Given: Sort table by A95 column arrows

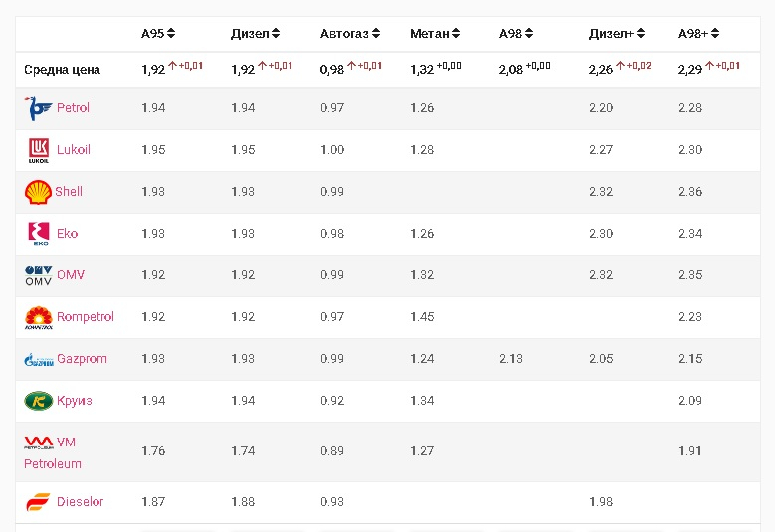Looking at the screenshot, I should pos(171,33).
